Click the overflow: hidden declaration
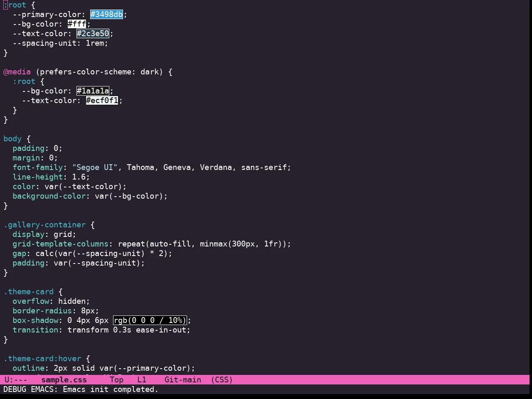 click(x=51, y=301)
